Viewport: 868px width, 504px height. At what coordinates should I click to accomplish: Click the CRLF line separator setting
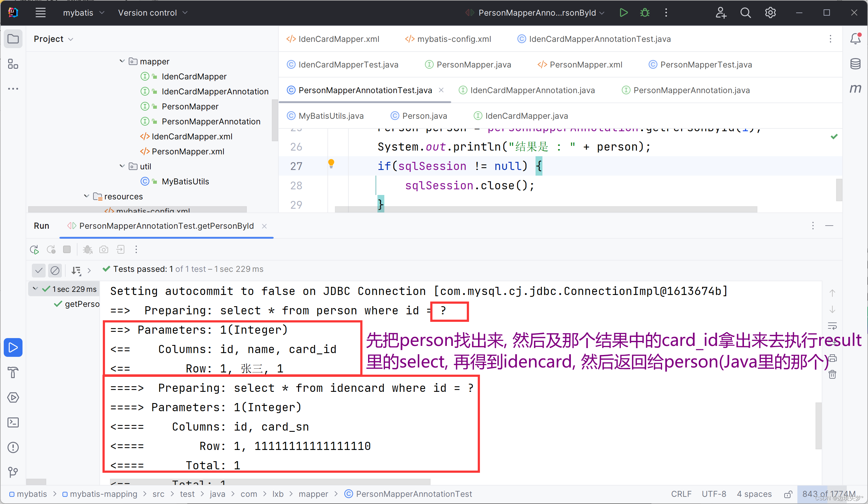click(x=681, y=494)
